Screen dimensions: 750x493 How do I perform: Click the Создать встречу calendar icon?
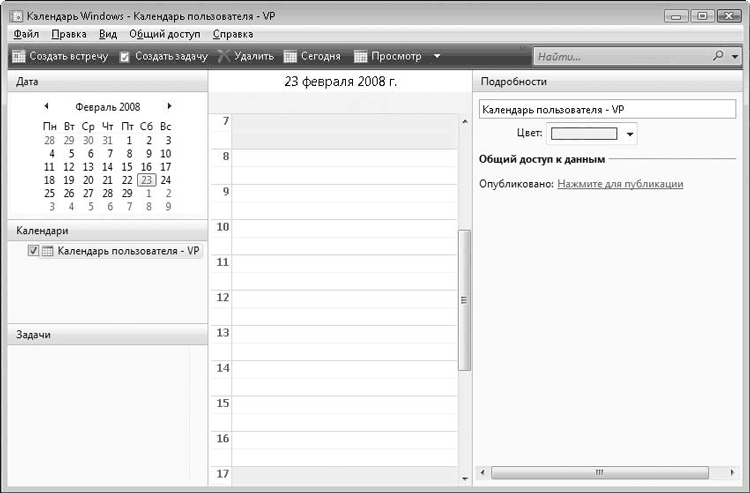(x=19, y=56)
